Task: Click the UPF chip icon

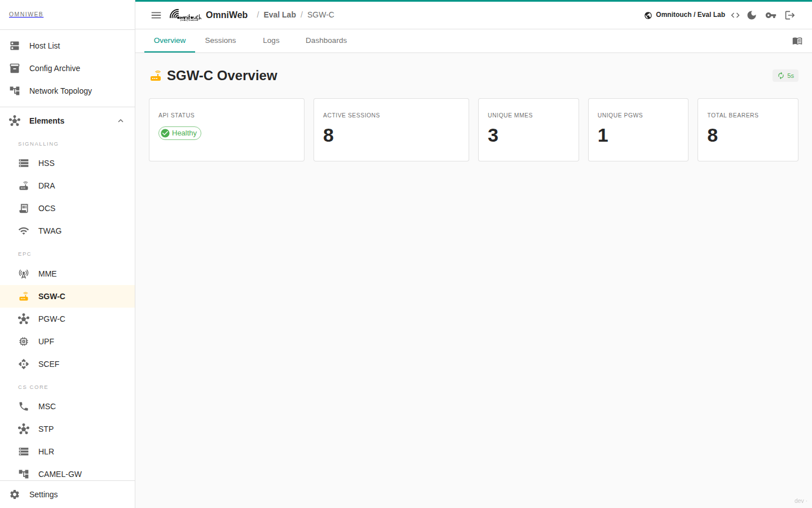Action: 24,341
